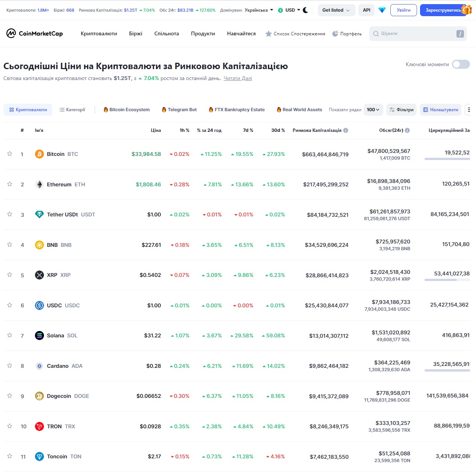Star XRP for the watchlist
The width and height of the screenshot is (476, 473).
[x=10, y=275]
